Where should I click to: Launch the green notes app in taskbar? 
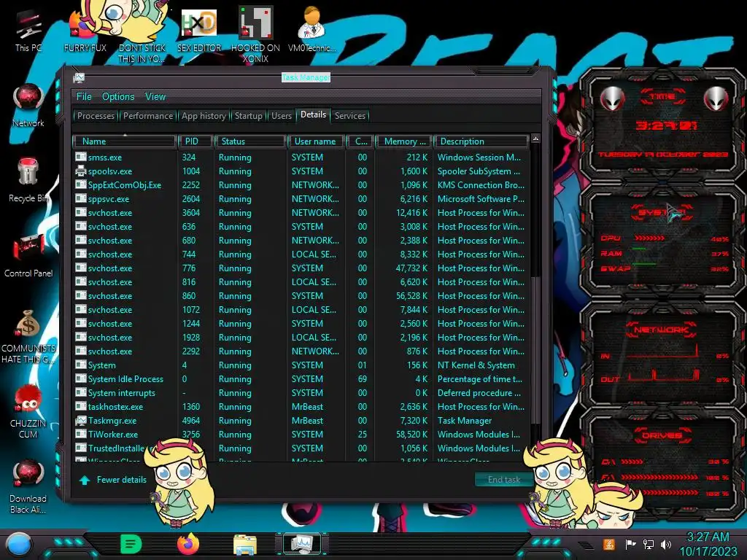131,544
